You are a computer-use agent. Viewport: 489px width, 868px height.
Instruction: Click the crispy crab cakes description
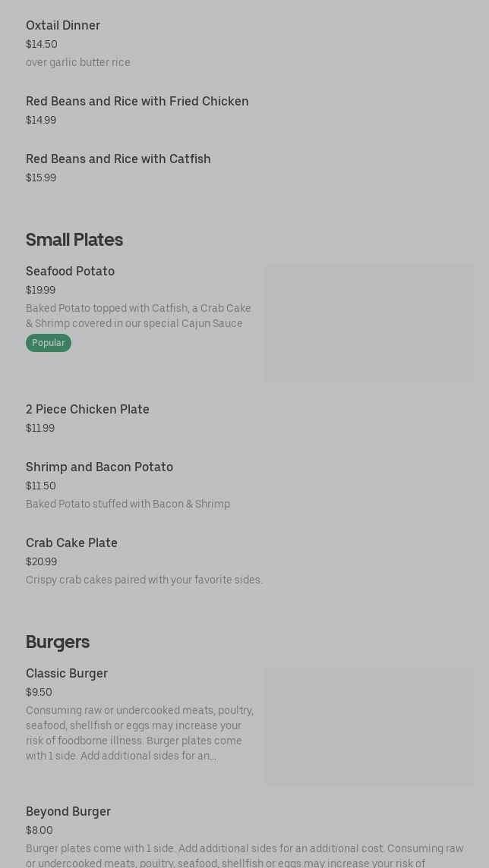coord(144,580)
